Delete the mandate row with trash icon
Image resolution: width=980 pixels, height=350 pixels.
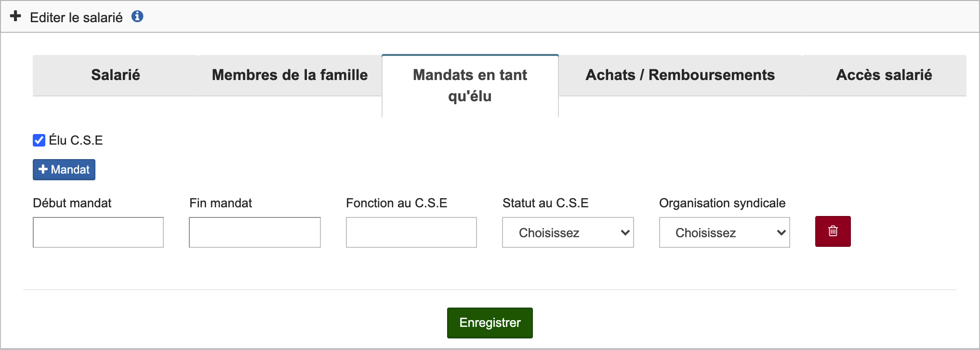(833, 231)
